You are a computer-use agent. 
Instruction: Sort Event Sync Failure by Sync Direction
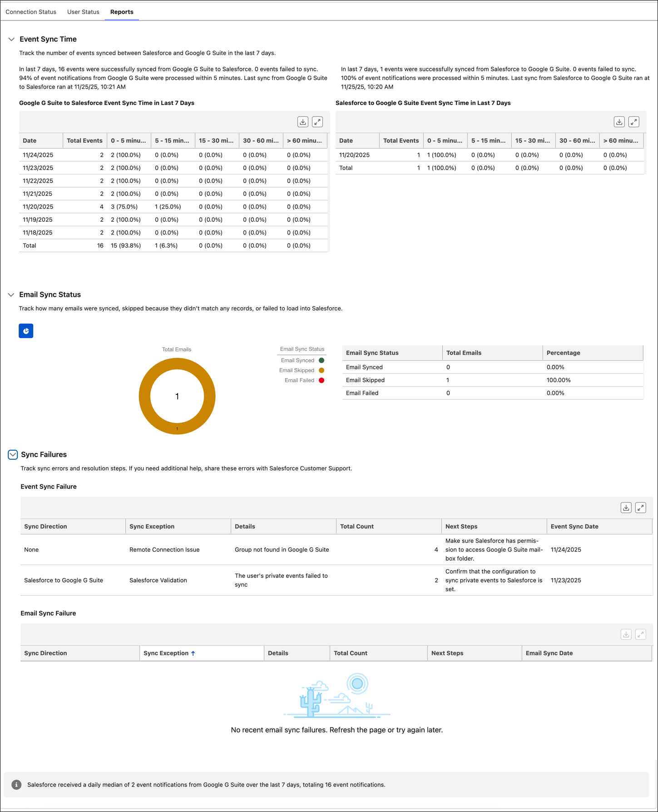(73, 527)
